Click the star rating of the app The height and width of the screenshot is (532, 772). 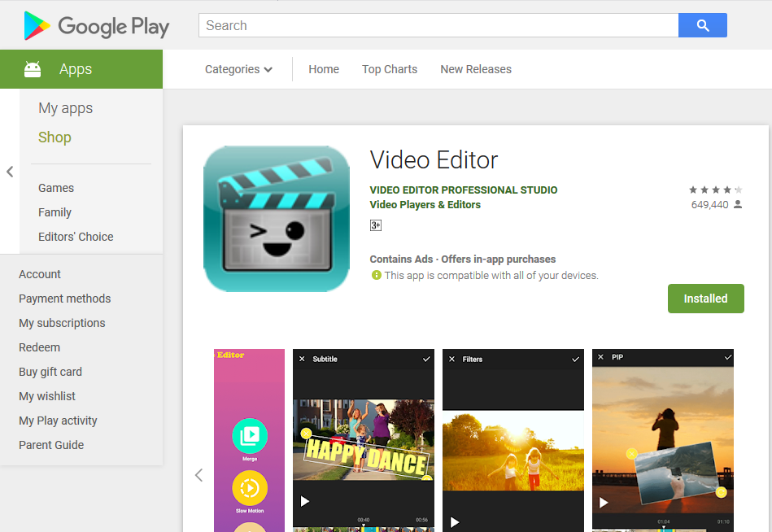tap(715, 190)
